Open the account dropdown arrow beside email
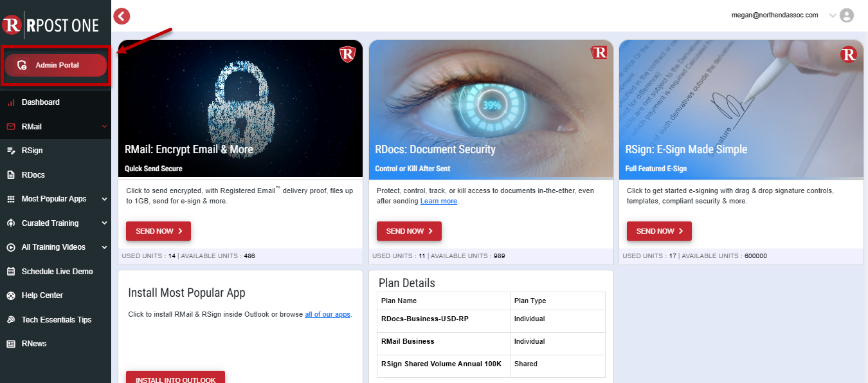Viewport: 868px width, 383px height. click(833, 15)
